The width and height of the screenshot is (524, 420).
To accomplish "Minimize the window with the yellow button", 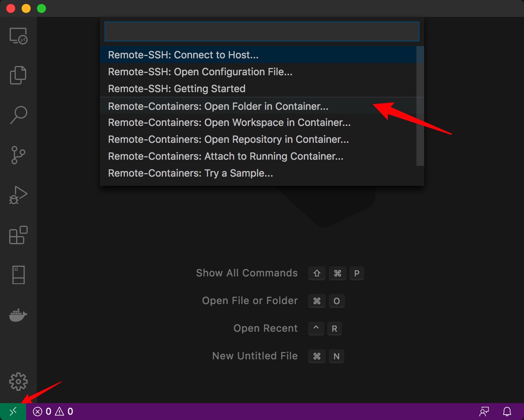I will tap(26, 8).
